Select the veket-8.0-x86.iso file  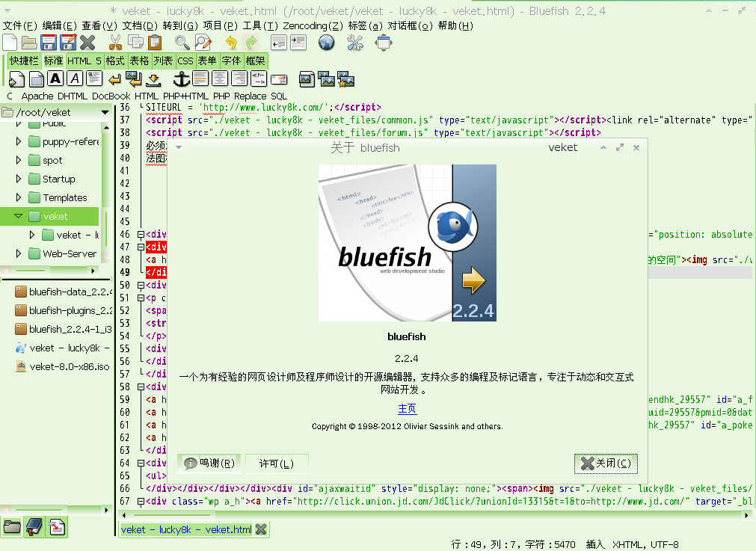63,366
